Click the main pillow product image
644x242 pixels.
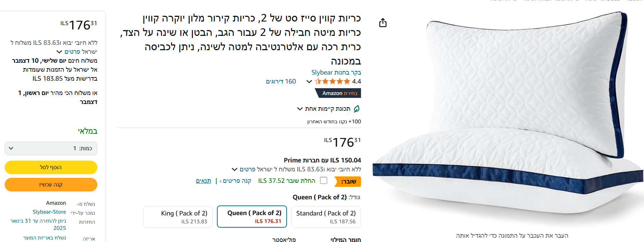click(508, 118)
